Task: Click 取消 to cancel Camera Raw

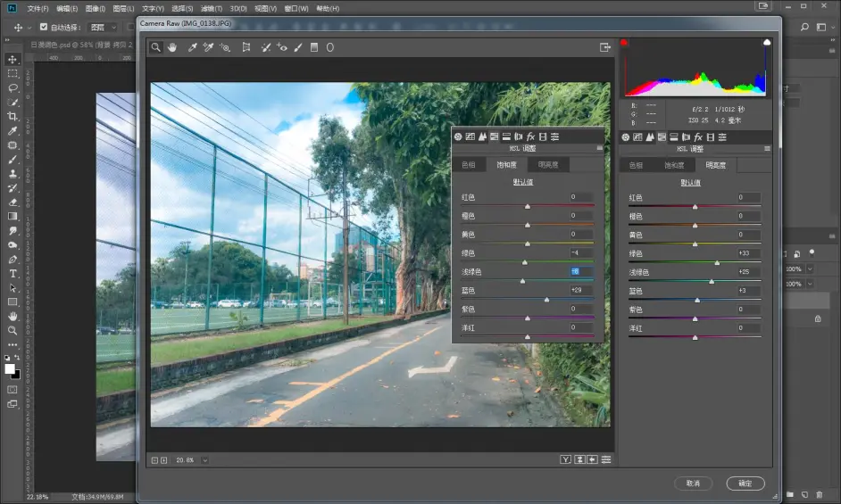Action: tap(694, 483)
